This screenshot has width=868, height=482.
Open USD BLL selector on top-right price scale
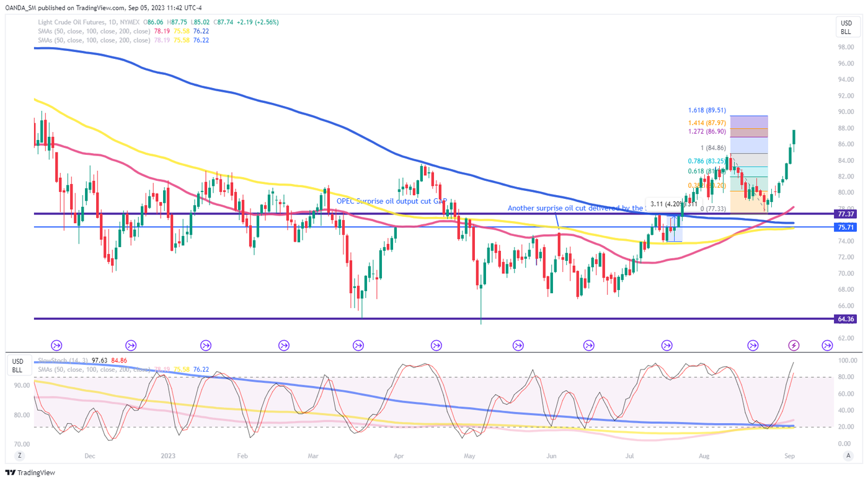click(846, 27)
